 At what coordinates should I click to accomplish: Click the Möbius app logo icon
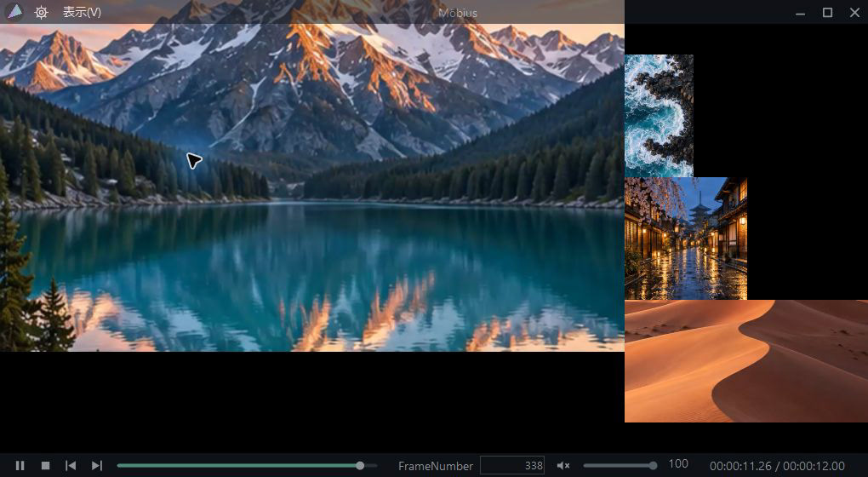14,12
